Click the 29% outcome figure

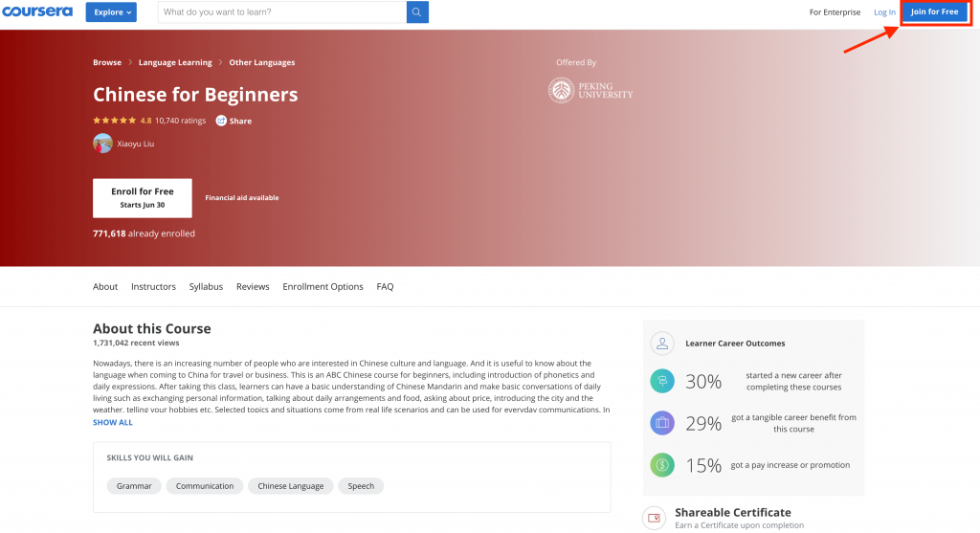[703, 424]
